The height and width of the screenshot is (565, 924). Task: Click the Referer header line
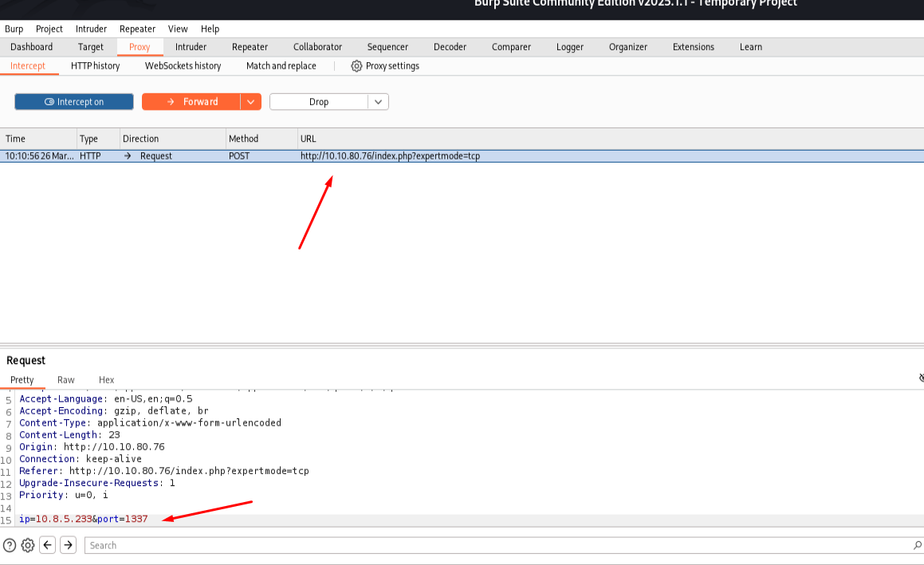[163, 471]
